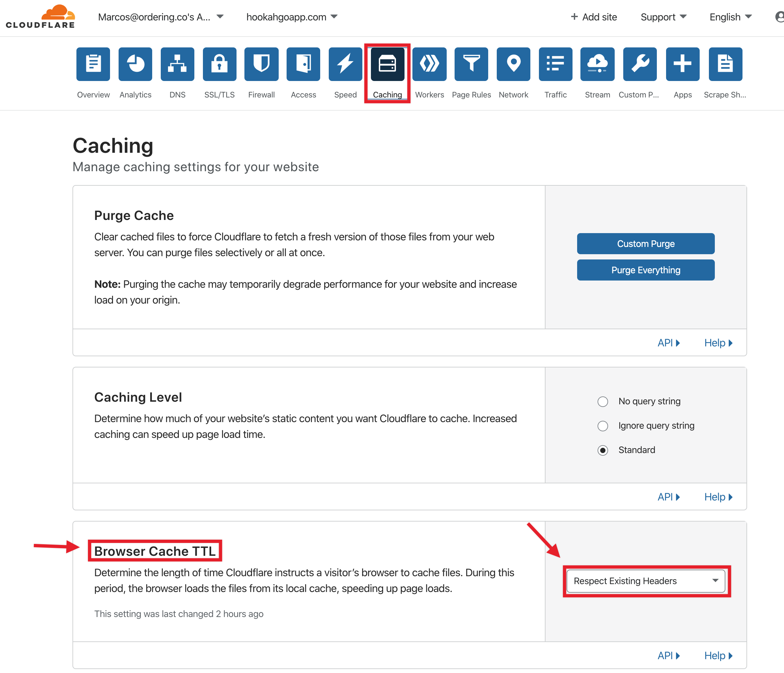The height and width of the screenshot is (673, 784).
Task: Click the Custom Purge button
Action: point(646,244)
